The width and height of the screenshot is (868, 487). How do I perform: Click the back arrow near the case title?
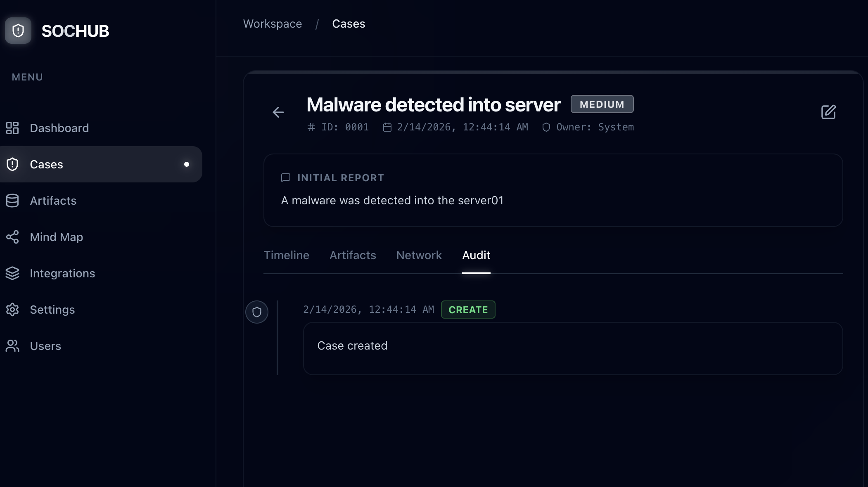click(278, 112)
